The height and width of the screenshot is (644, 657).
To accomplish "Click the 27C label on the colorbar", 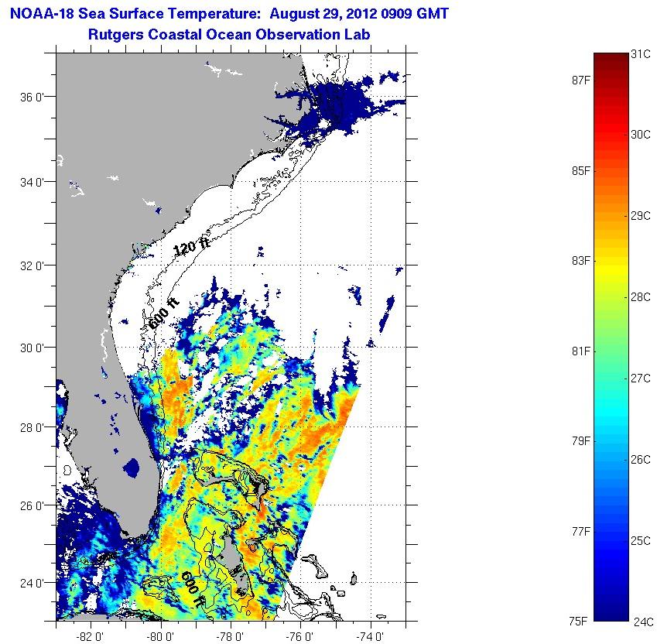I will click(x=641, y=379).
